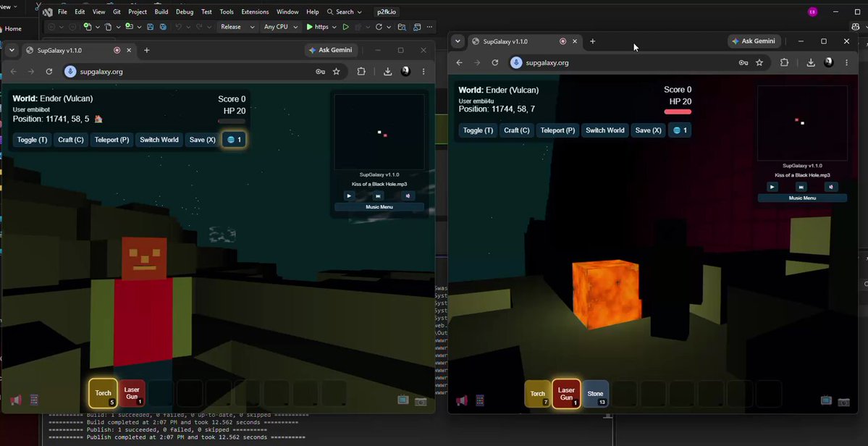Mute the music in the right game's player

(831, 187)
